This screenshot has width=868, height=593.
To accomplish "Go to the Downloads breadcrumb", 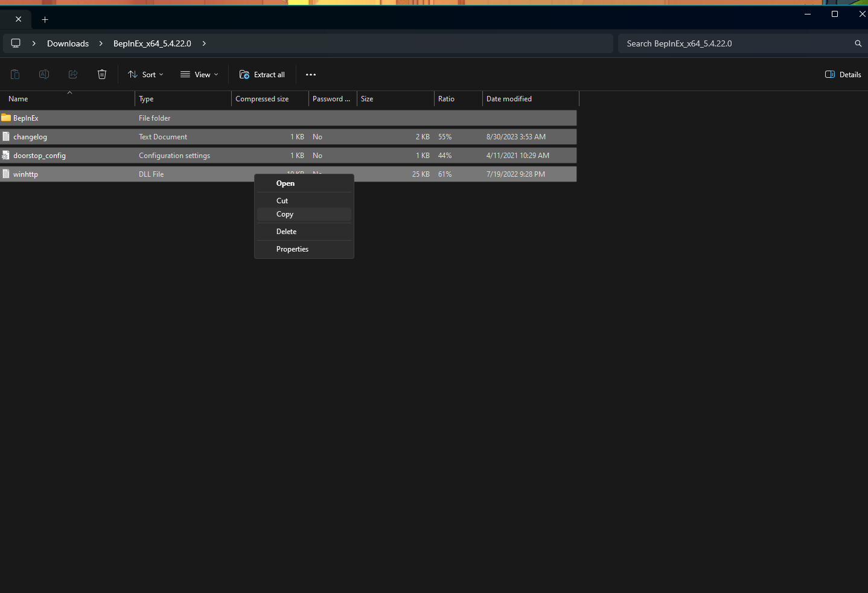I will pos(68,43).
